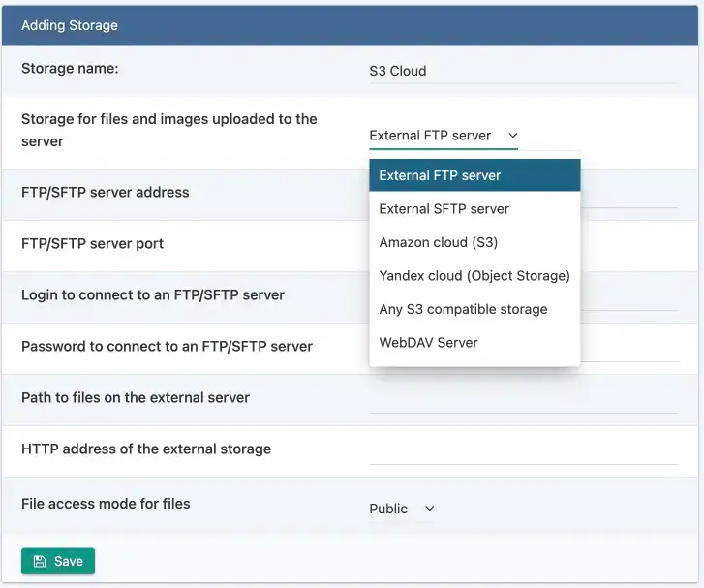This screenshot has width=704, height=588.
Task: Select External FTP server option
Action: 474,175
